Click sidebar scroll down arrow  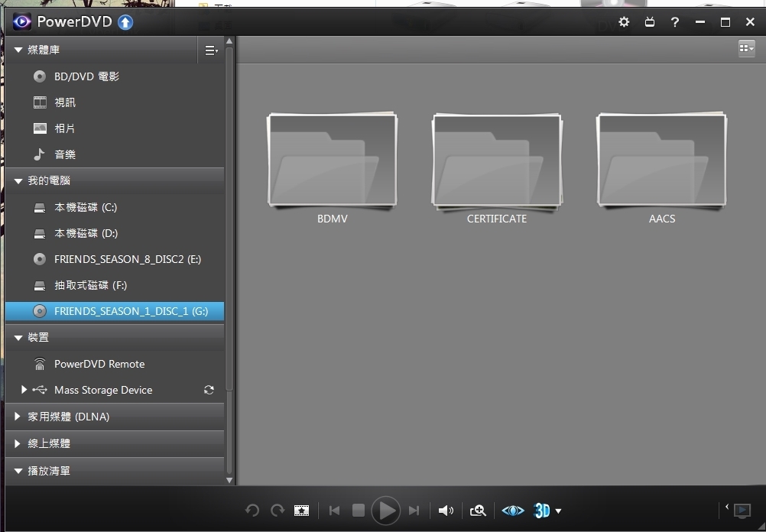click(229, 480)
